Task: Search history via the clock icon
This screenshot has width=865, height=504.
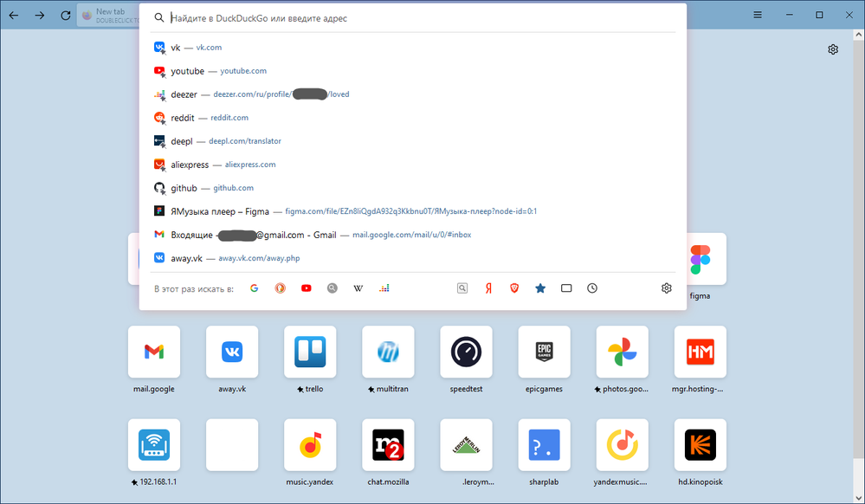Action: [x=592, y=288]
